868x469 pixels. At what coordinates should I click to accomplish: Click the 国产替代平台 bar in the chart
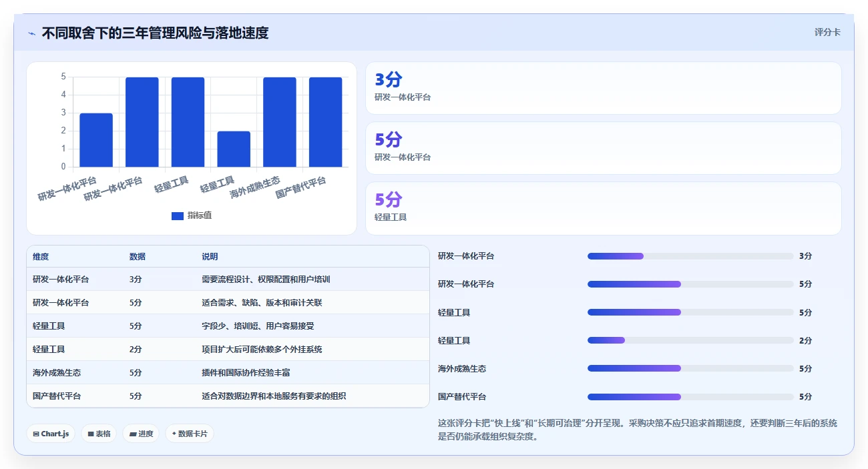click(326, 122)
